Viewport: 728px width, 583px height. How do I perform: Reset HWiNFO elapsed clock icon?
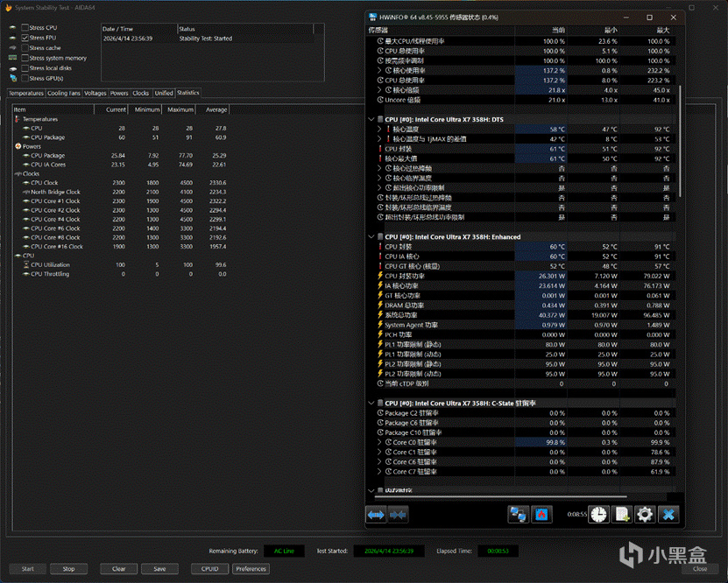pos(598,515)
